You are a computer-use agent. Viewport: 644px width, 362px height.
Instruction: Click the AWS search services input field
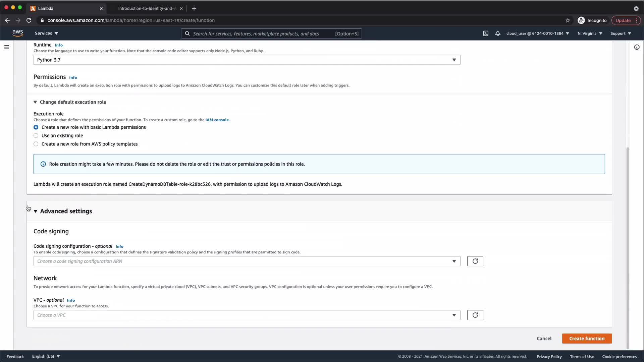262,34
